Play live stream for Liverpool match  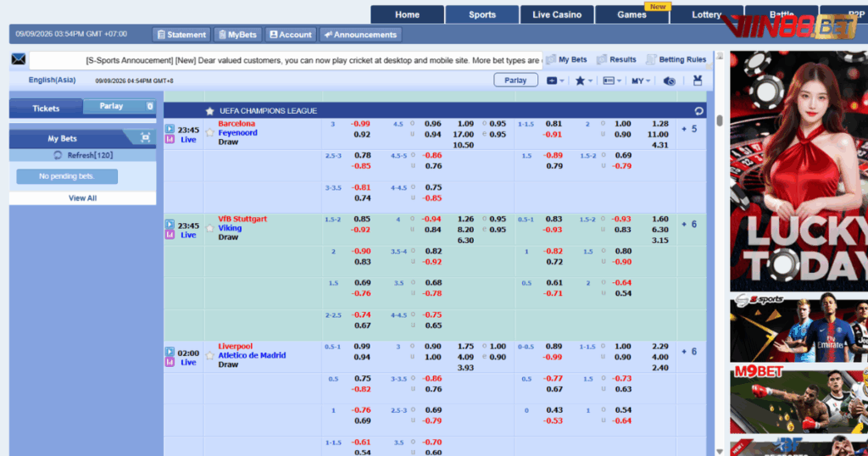pos(170,352)
